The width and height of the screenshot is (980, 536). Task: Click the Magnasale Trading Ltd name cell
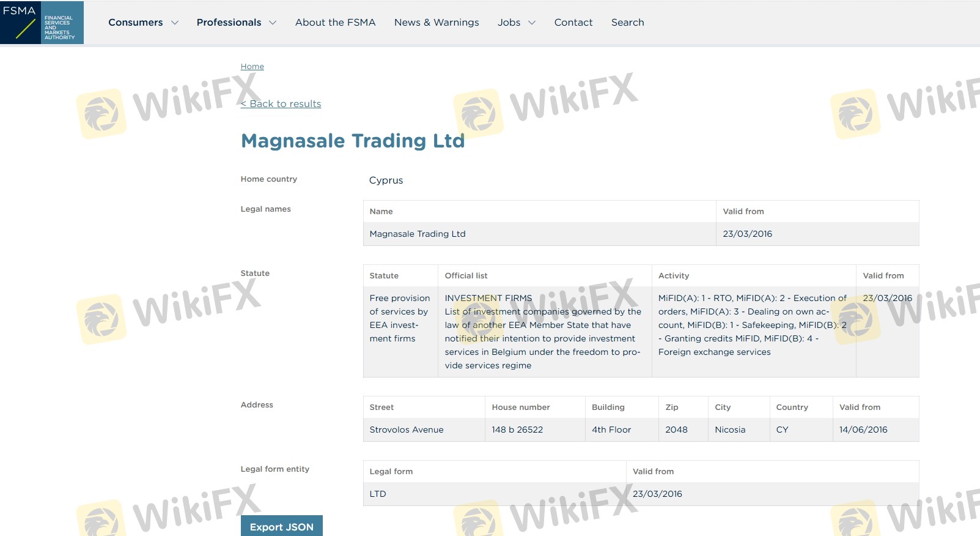[540, 234]
